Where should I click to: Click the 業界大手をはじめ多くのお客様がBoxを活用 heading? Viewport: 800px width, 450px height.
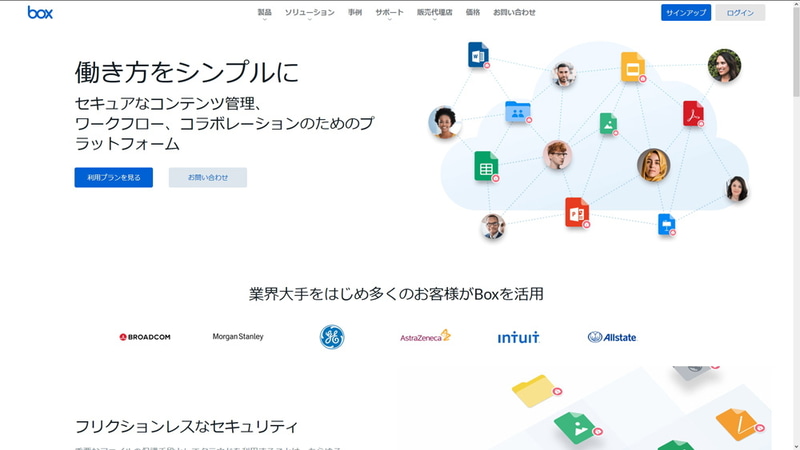tap(396, 294)
